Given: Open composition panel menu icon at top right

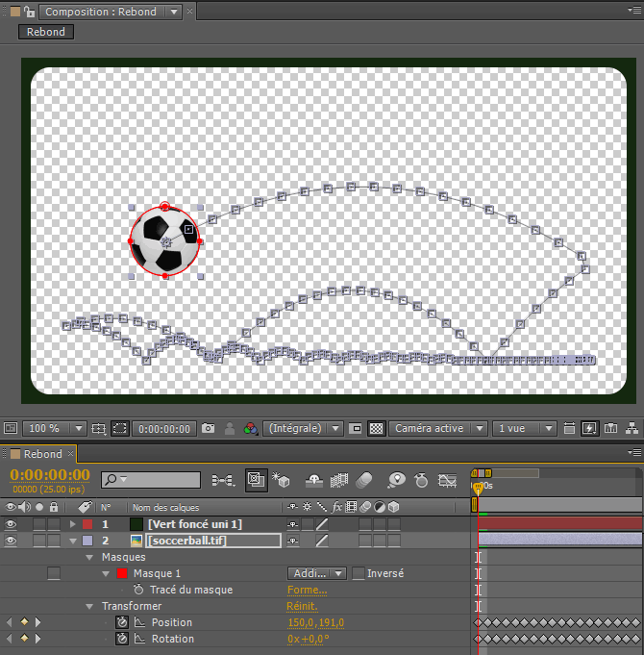Looking at the screenshot, I should 634,10.
